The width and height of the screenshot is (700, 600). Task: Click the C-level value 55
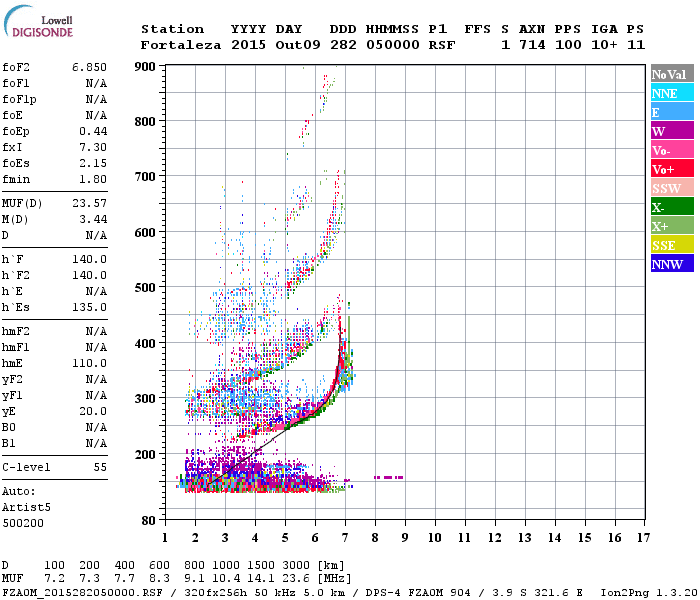[x=100, y=467]
